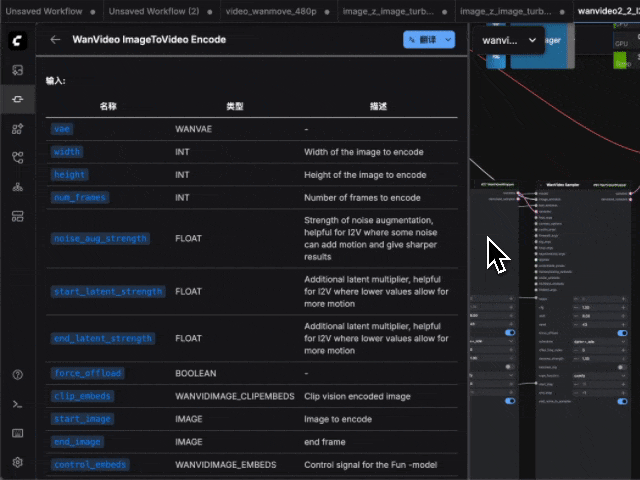The height and width of the screenshot is (480, 640).
Task: Open the wanvi... dropdown above the canvas
Action: pyautogui.click(x=508, y=40)
